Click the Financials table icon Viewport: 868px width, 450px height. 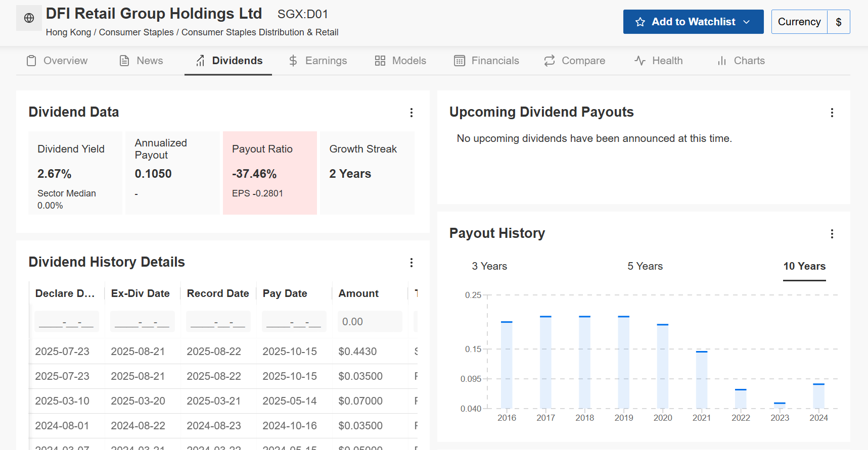coord(460,61)
